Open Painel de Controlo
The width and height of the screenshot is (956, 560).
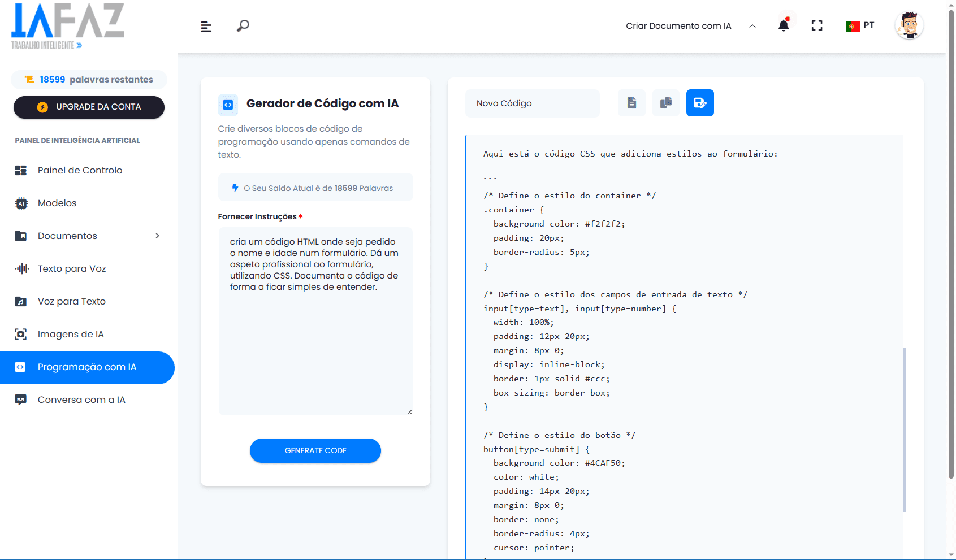point(80,170)
